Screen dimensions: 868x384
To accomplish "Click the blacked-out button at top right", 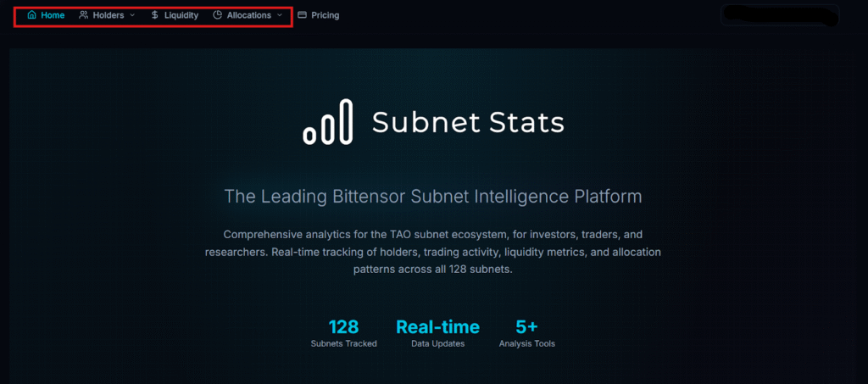I will (x=779, y=15).
